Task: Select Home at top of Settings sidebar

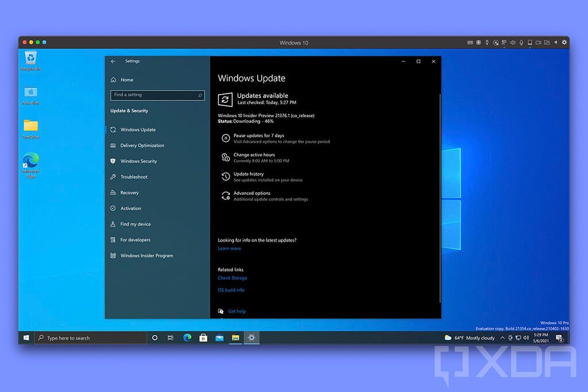Action: (127, 80)
